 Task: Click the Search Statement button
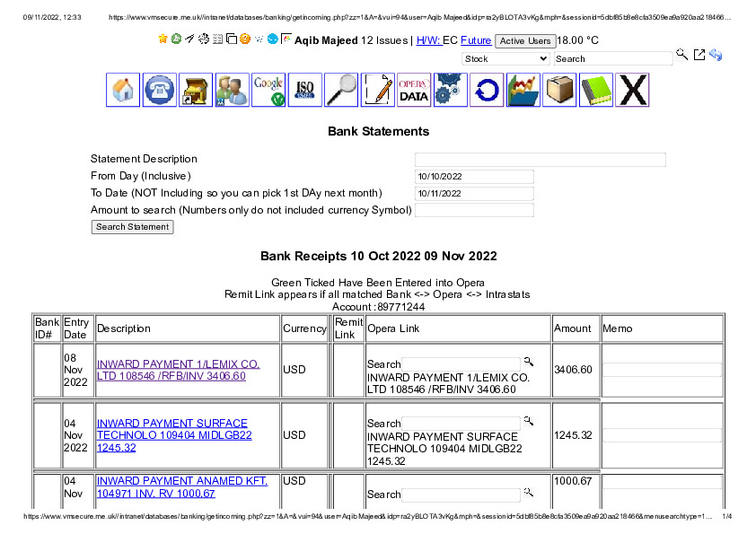[132, 227]
